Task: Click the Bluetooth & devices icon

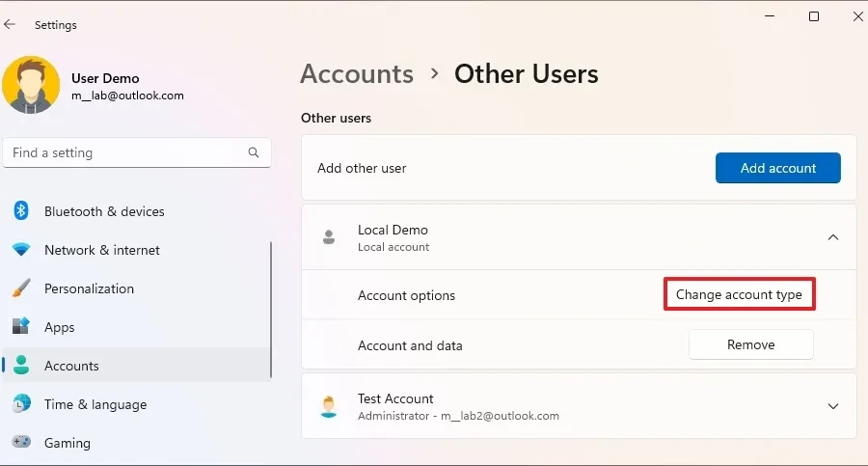Action: (21, 210)
